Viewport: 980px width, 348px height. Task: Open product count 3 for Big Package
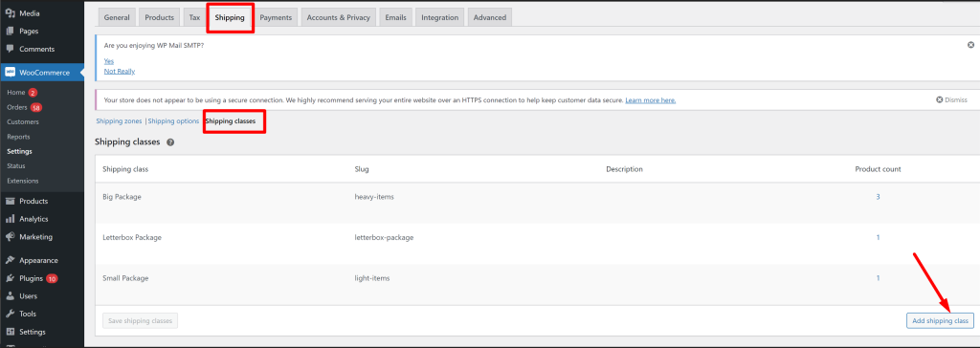(x=878, y=197)
